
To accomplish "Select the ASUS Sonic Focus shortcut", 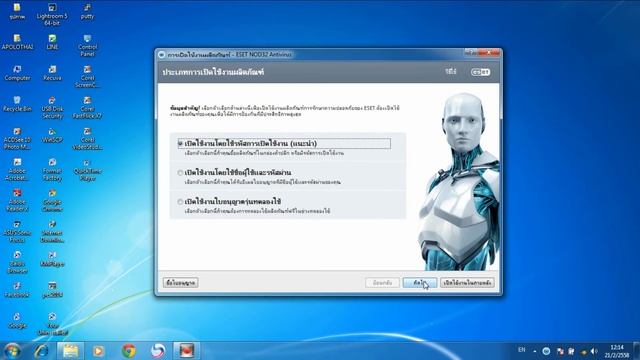I will point(17,232).
